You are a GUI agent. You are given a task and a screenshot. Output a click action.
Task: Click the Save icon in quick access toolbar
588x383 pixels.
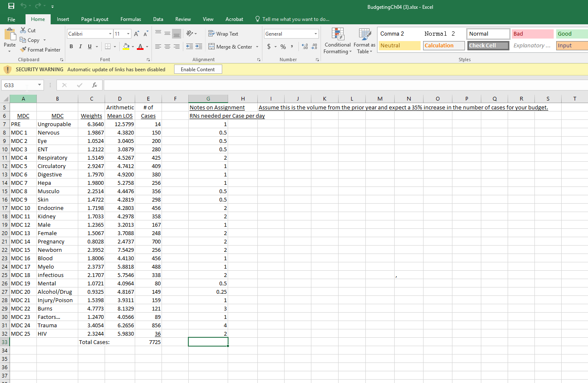pos(11,6)
